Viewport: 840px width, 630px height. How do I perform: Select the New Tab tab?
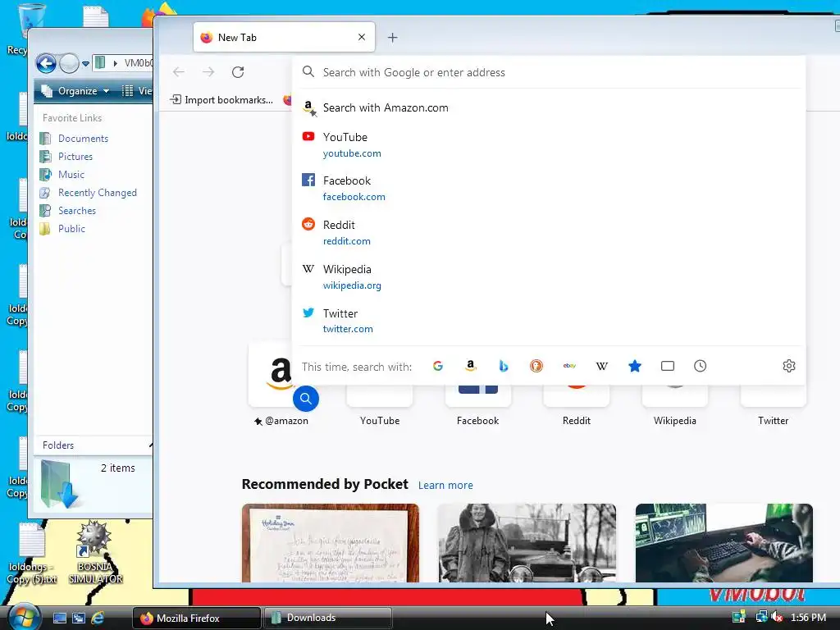point(284,38)
